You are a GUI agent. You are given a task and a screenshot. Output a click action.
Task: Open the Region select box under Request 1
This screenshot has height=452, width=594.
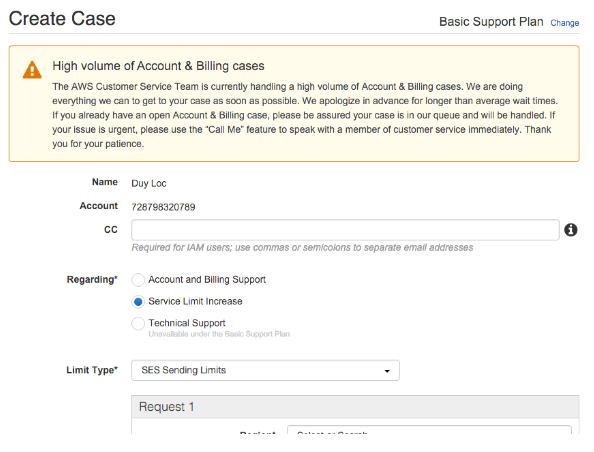click(429, 430)
